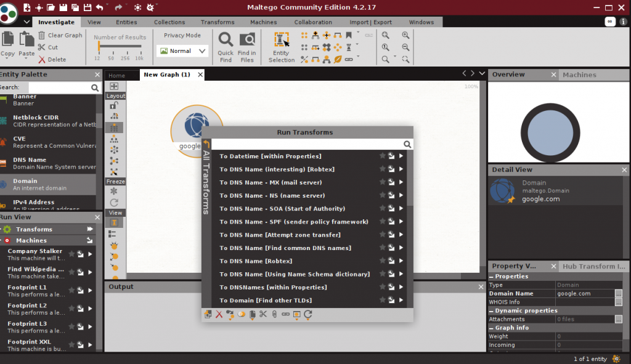Click the scissors cut icon in the popup toolbar
The image size is (631, 364).
263,314
